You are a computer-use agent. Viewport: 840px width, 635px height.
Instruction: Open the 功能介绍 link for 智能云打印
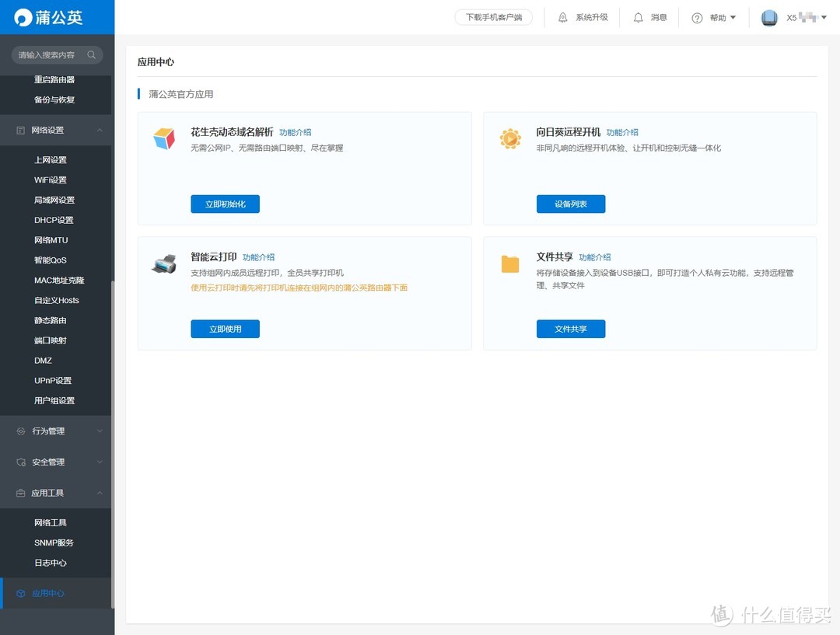pyautogui.click(x=258, y=256)
